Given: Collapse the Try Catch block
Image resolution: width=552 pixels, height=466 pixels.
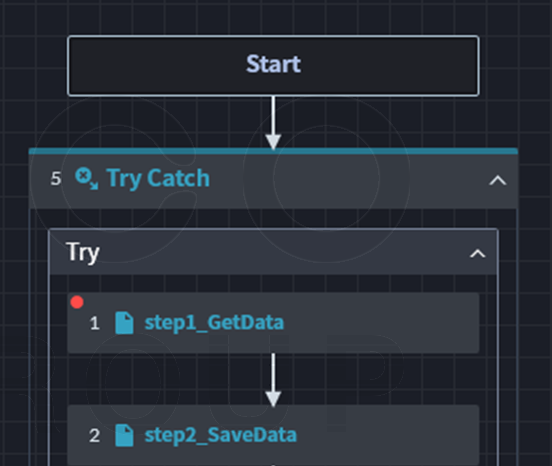Looking at the screenshot, I should [497, 180].
